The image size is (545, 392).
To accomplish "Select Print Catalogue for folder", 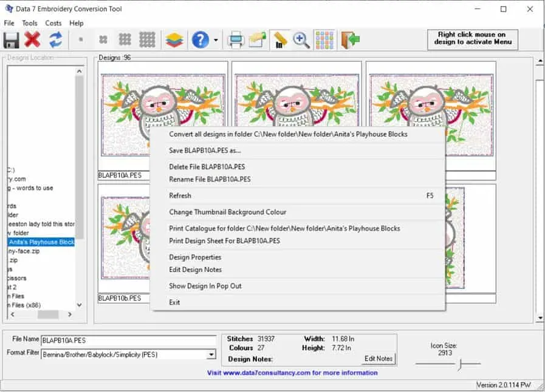I will pos(298,228).
